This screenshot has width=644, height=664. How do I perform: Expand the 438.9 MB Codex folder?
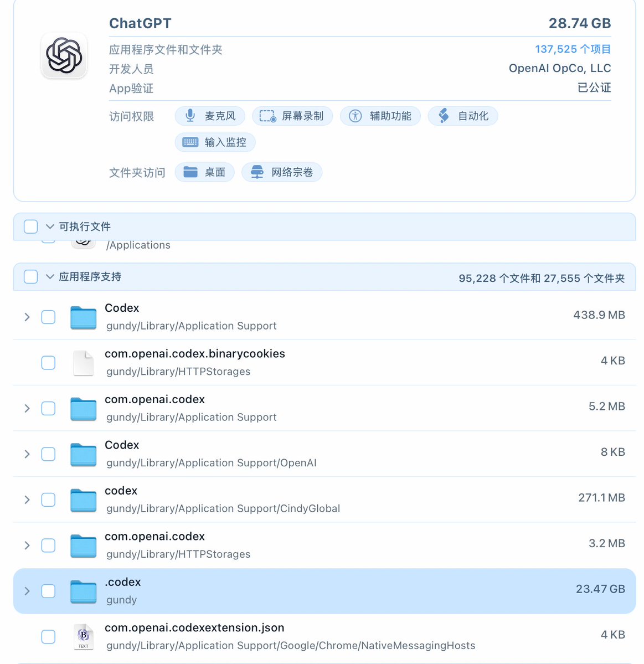click(x=27, y=317)
